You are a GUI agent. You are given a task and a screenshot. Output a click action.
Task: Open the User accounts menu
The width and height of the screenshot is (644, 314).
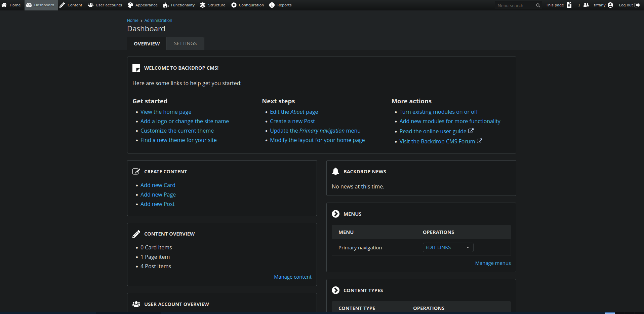[x=105, y=5]
